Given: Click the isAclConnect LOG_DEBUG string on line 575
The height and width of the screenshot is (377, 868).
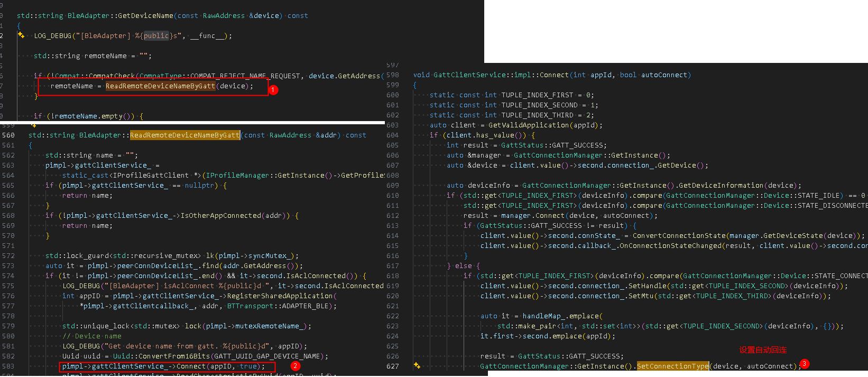Looking at the screenshot, I should [189, 286].
